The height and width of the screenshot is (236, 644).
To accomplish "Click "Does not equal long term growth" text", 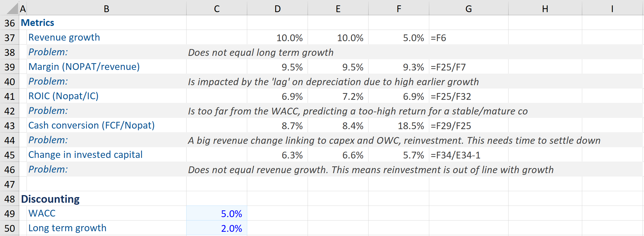I will [x=261, y=52].
